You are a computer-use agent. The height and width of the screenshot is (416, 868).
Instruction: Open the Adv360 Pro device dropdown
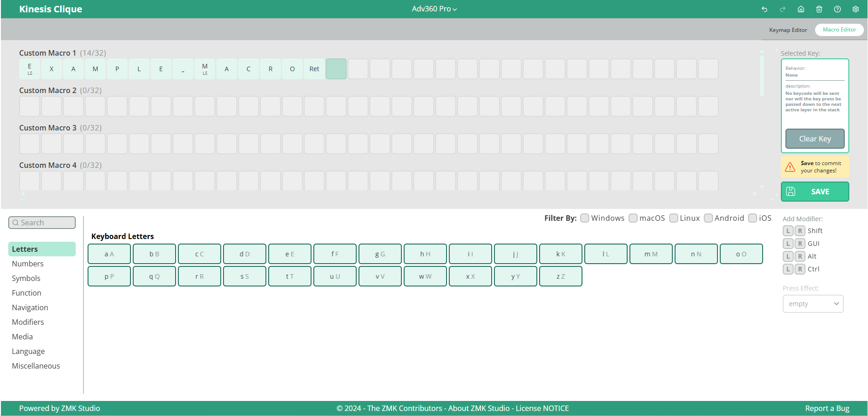click(x=434, y=9)
